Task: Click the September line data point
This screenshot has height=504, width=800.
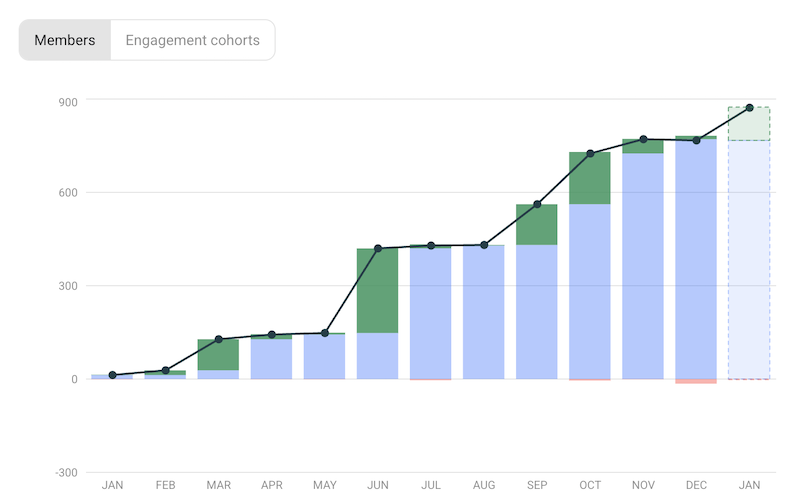Action: click(x=537, y=204)
